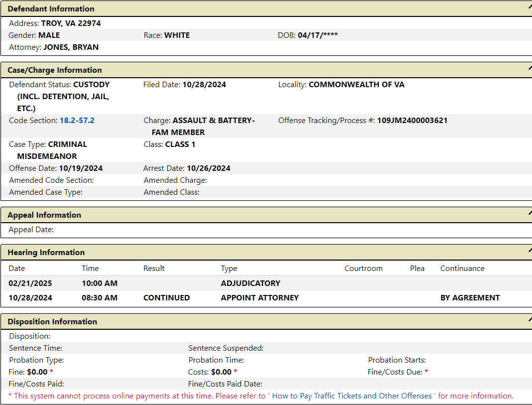Screen dimensions: 532x405
Task: Click the Filed Date 10/28/2024 value
Action: pos(204,85)
